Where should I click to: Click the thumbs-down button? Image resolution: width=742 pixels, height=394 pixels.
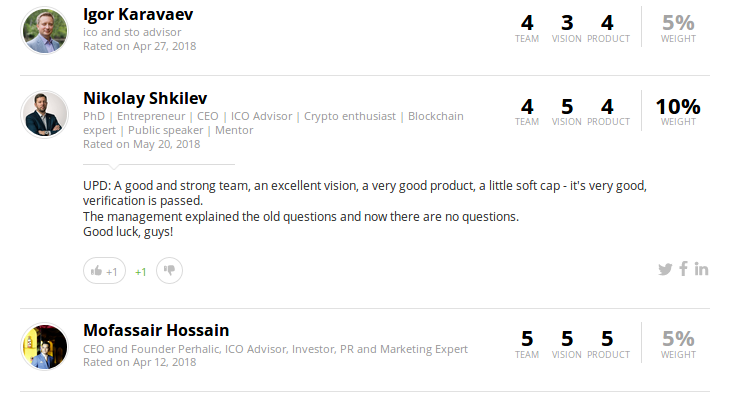click(x=169, y=271)
